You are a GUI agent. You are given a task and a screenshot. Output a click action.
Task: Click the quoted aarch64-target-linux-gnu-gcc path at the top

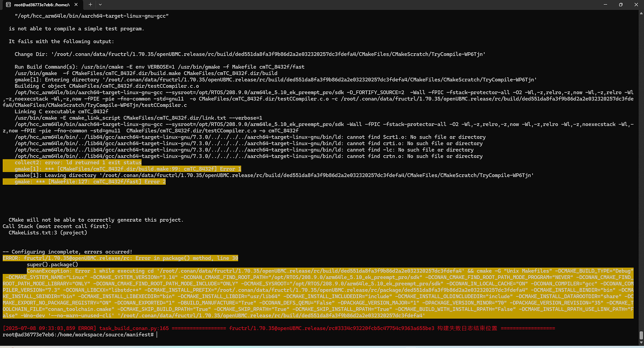[x=91, y=16]
